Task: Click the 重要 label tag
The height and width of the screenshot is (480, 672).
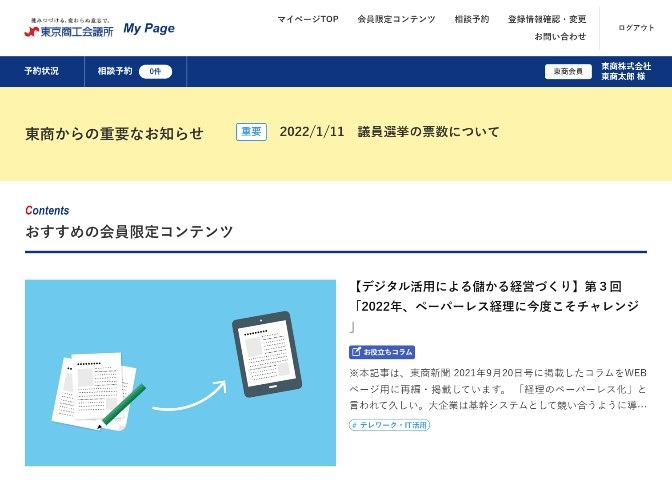Action: [x=251, y=132]
